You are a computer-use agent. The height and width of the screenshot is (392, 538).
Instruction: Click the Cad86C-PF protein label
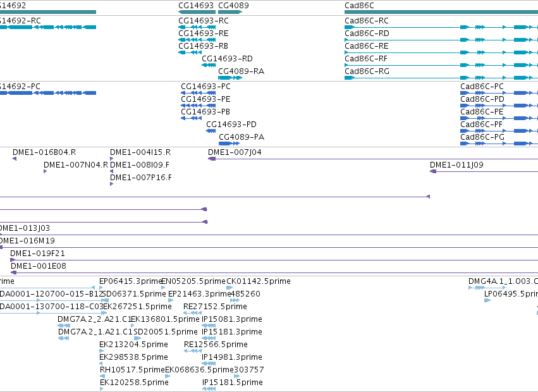point(481,125)
